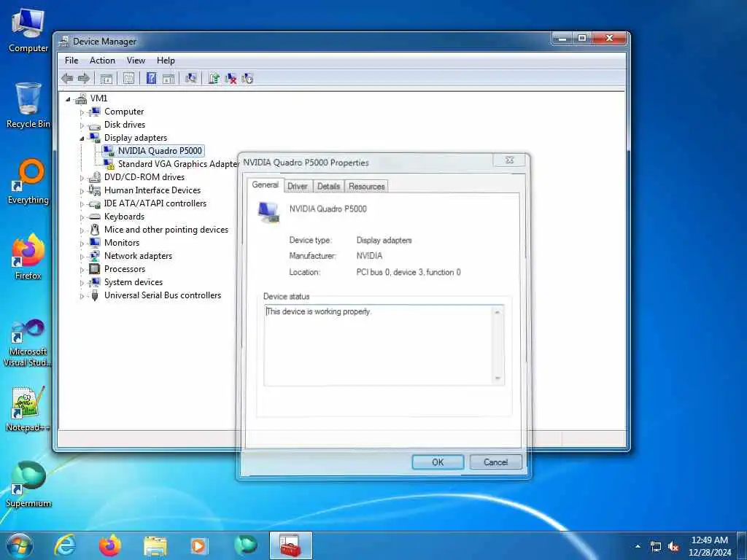Launch Internet Explorer from the taskbar
The width and height of the screenshot is (747, 560).
(64, 545)
